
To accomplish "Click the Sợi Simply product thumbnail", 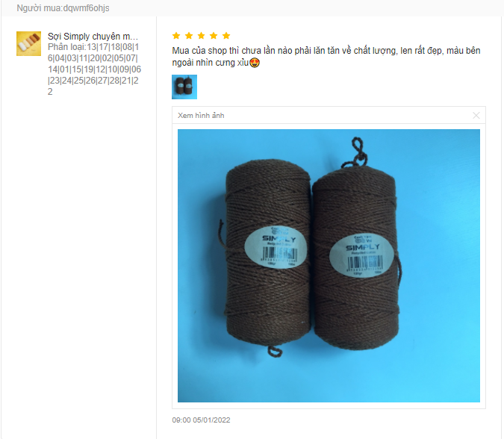I will (x=28, y=44).
